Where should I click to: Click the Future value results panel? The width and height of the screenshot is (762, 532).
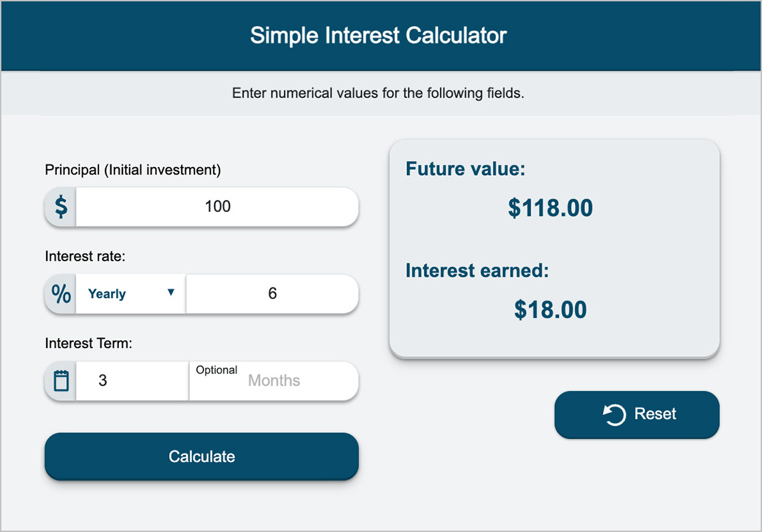(553, 248)
